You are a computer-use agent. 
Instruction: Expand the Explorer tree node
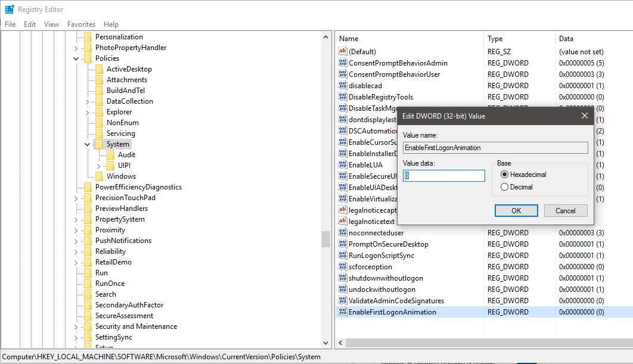tap(87, 112)
